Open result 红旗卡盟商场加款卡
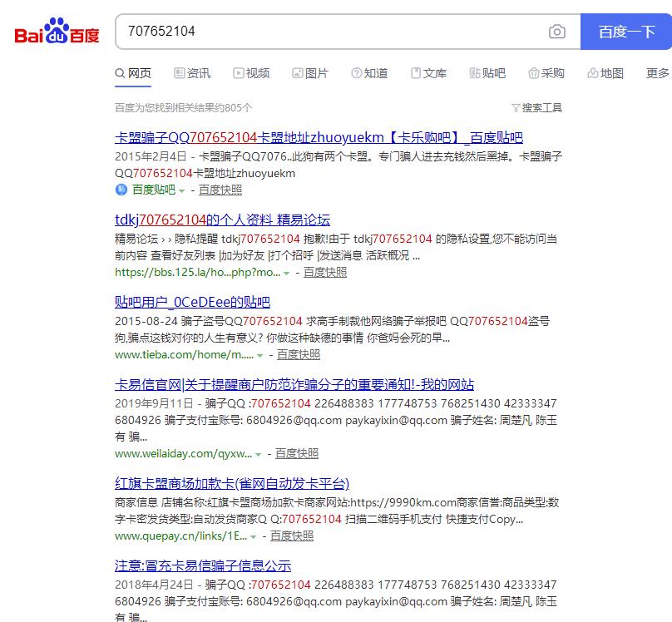672x622 pixels. pyautogui.click(x=232, y=483)
